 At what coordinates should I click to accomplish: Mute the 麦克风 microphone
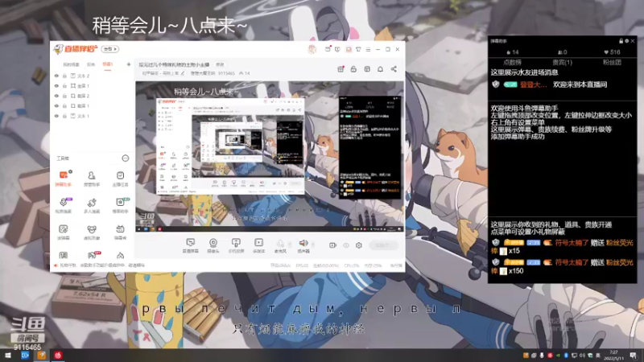coord(280,245)
